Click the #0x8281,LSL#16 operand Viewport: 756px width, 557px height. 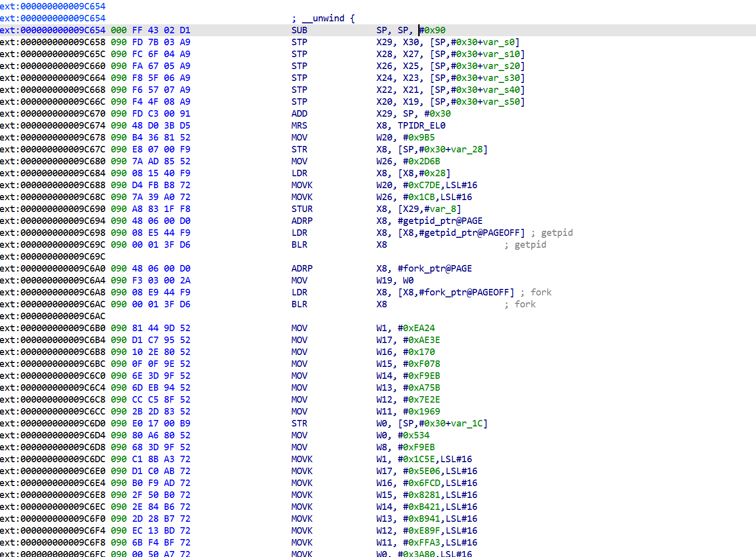(x=441, y=495)
